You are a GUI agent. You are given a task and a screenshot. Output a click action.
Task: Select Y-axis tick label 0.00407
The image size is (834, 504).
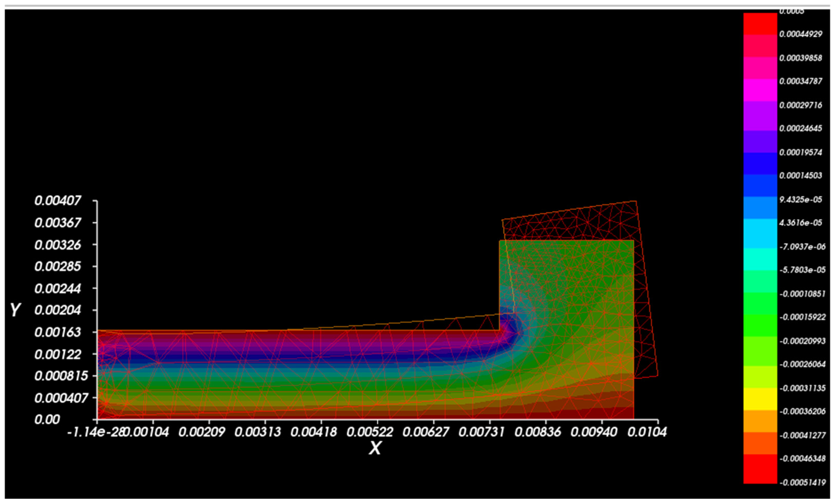point(58,201)
